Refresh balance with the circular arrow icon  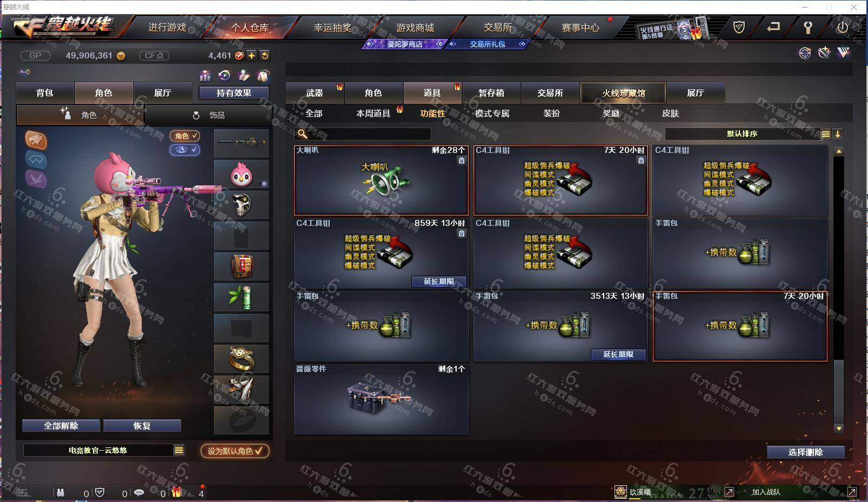265,55
